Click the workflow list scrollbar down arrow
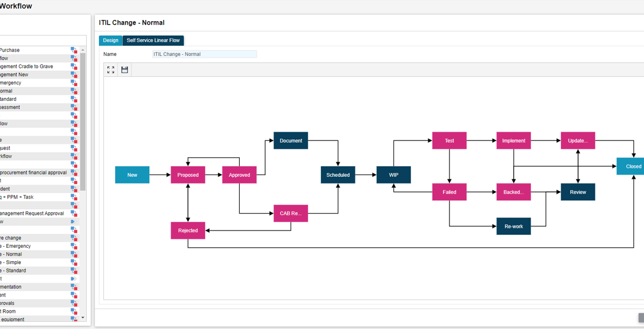Viewport: 644px width, 329px height. click(x=83, y=317)
